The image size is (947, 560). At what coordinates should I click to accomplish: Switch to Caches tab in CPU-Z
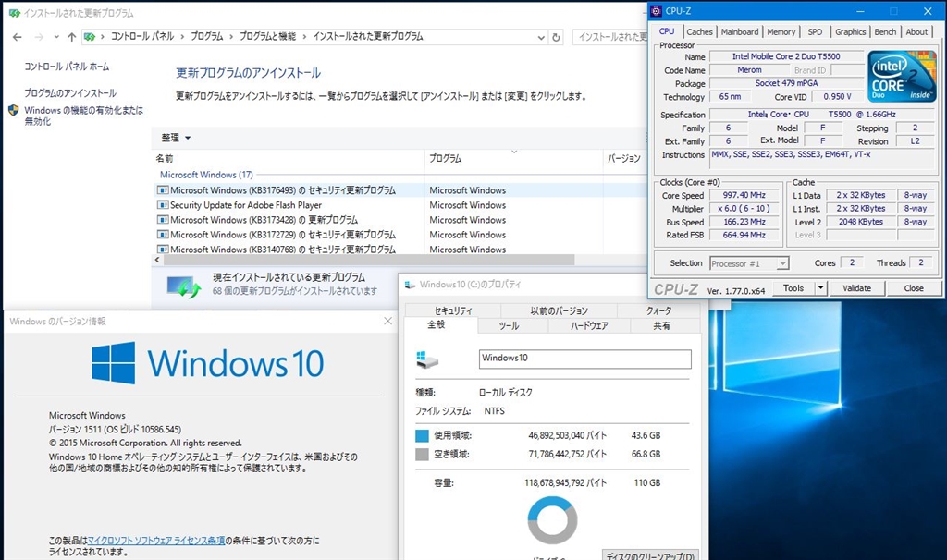click(699, 32)
